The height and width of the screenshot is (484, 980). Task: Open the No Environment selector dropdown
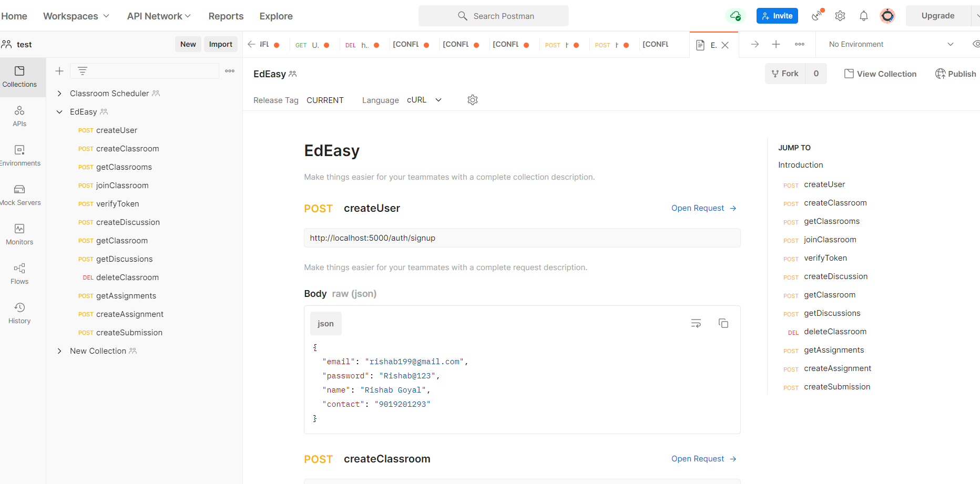point(891,45)
